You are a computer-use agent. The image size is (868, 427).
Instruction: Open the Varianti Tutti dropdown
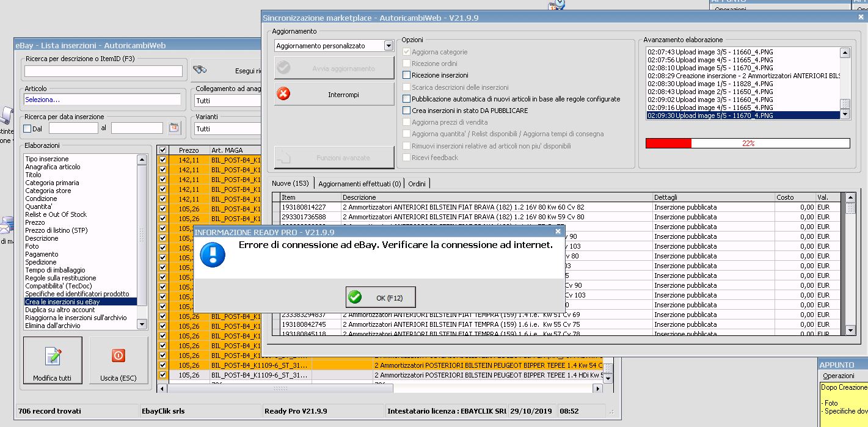point(228,128)
